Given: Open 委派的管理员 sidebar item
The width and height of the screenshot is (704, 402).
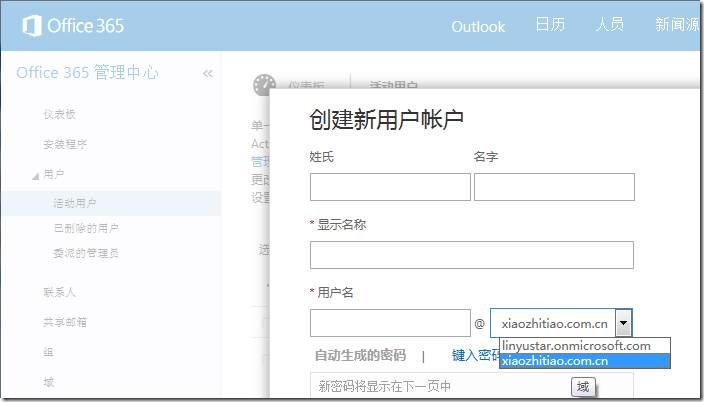Looking at the screenshot, I should click(x=86, y=253).
